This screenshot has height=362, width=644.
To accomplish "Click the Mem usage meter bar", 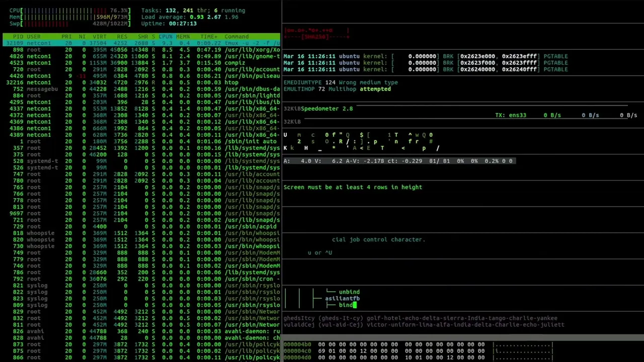I will (70, 17).
